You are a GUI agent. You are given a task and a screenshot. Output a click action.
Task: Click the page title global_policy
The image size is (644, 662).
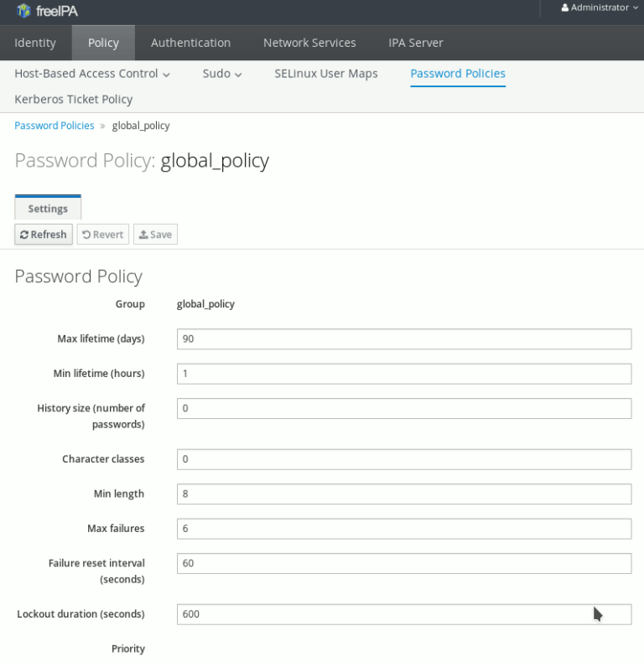pos(215,161)
